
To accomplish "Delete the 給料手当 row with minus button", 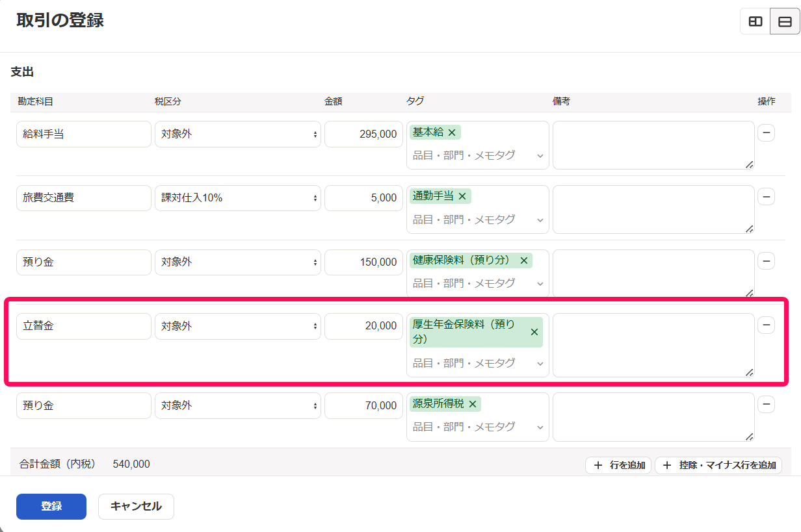I will click(x=767, y=133).
